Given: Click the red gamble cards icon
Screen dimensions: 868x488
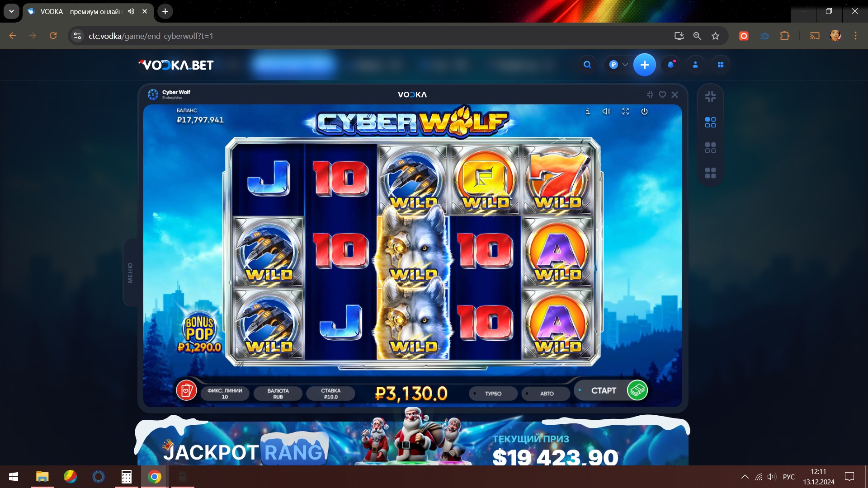Looking at the screenshot, I should click(x=186, y=390).
